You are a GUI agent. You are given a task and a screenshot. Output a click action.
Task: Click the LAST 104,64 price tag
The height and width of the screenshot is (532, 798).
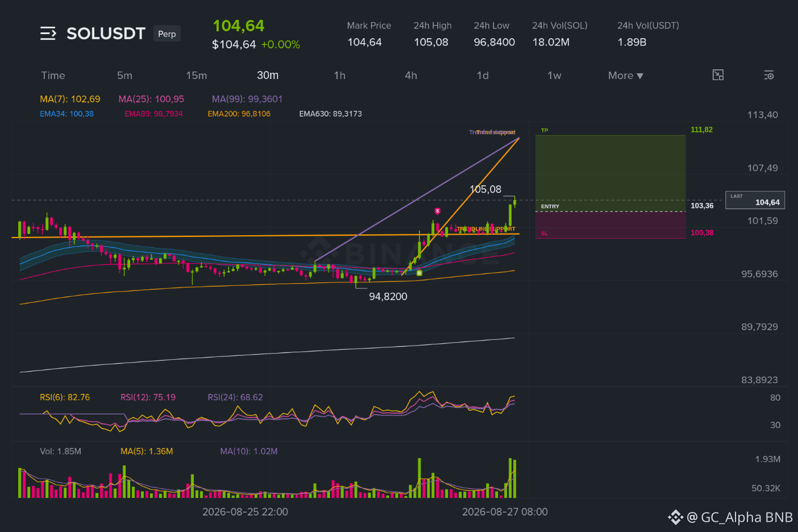tap(755, 200)
